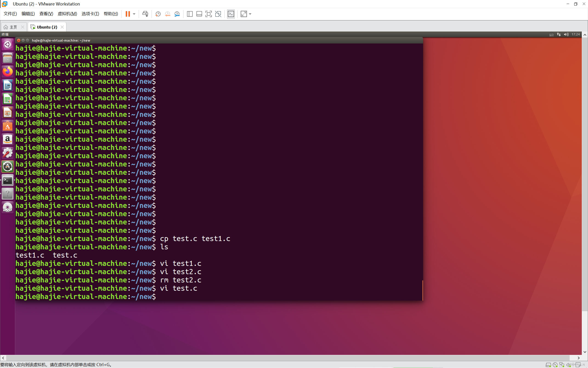Open the 虚拟机(M) menu

[x=67, y=14]
